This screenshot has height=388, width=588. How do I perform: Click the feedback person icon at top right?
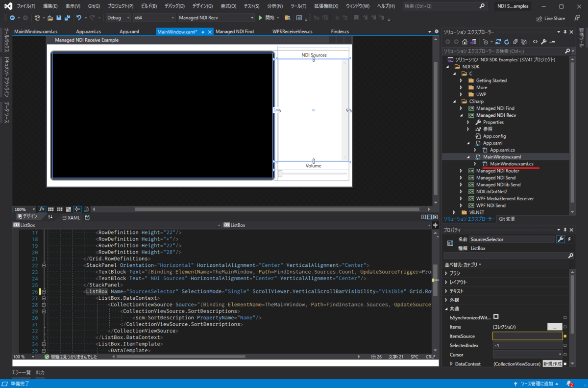[x=577, y=18]
